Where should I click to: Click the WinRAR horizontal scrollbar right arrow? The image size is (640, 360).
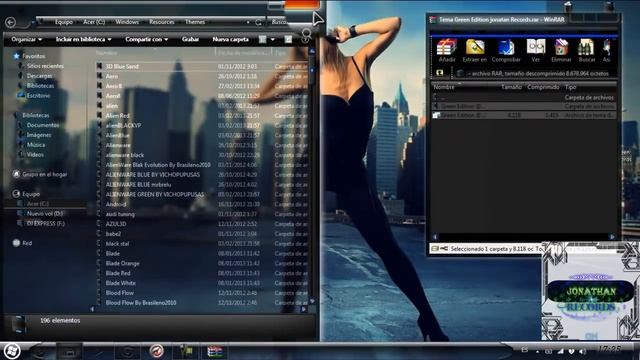(x=612, y=237)
